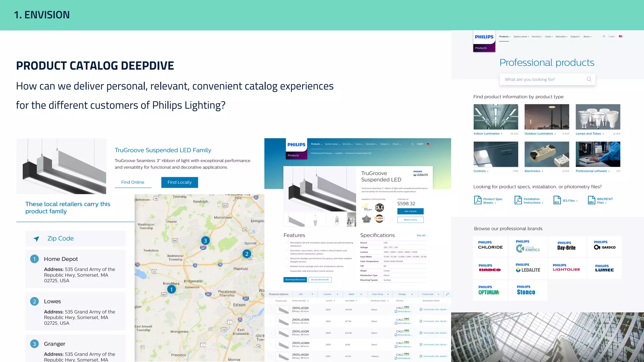
Task: Expand Education menu on Professional products page
Action: [x=562, y=37]
